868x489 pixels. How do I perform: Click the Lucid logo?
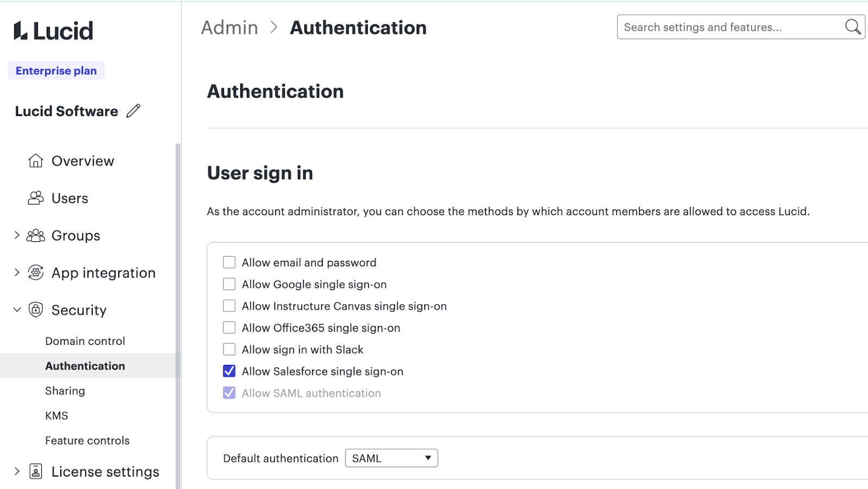[x=53, y=31]
